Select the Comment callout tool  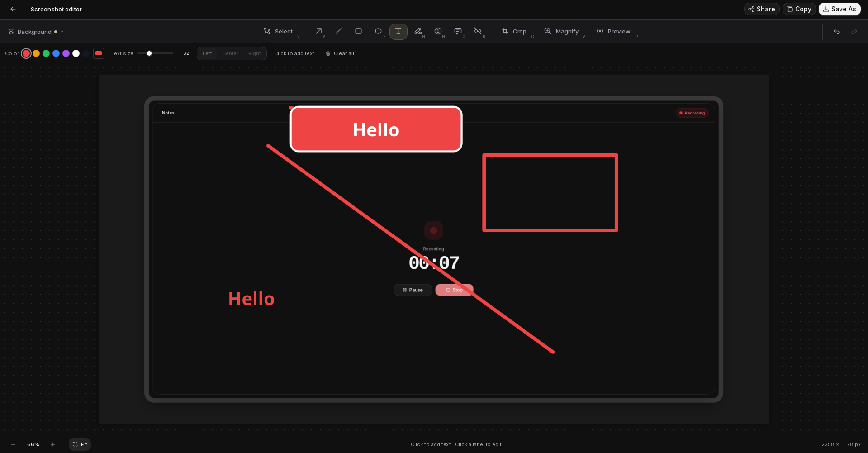[x=458, y=31]
